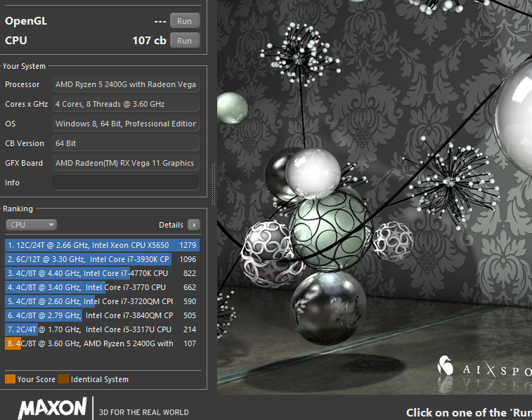The width and height of the screenshot is (532, 420).
Task: Select ranking row AMD Ryzen 5 2400G
Action: [102, 343]
